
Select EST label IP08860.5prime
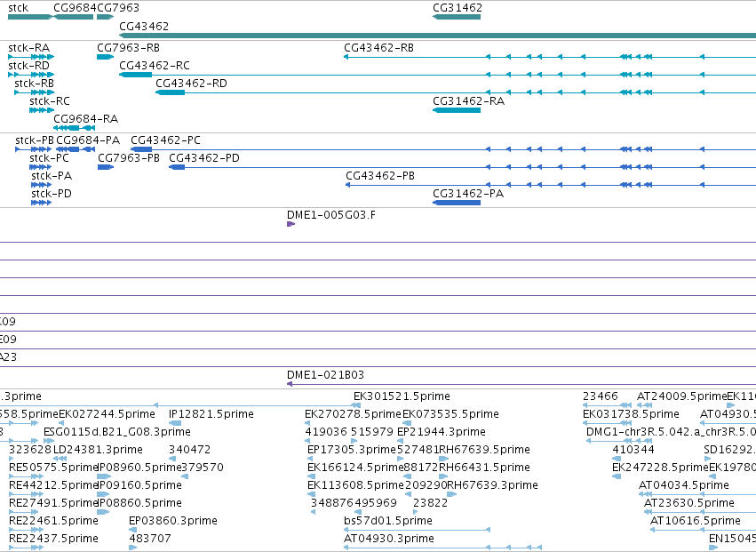pyautogui.click(x=139, y=503)
